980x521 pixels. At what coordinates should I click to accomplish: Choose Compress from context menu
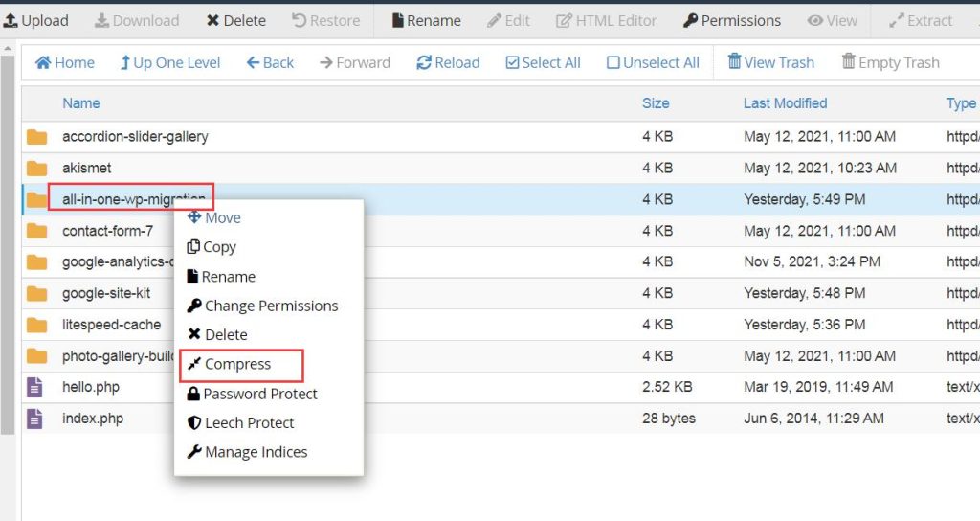237,364
